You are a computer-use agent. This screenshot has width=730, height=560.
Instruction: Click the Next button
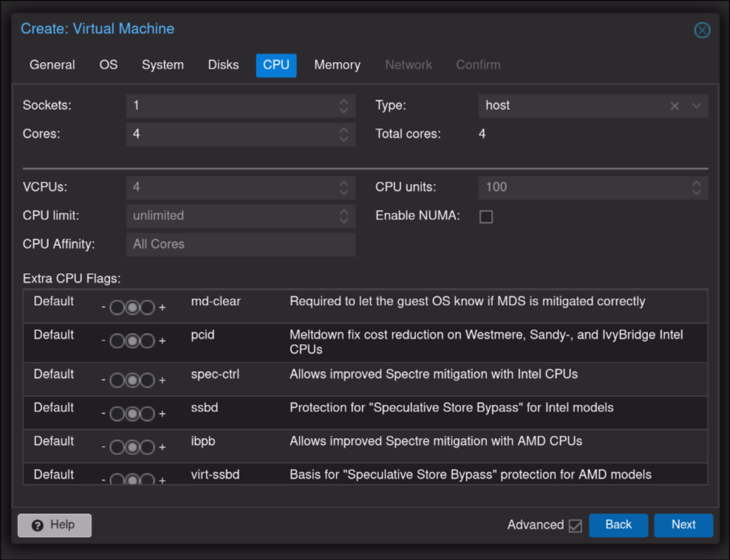(683, 525)
